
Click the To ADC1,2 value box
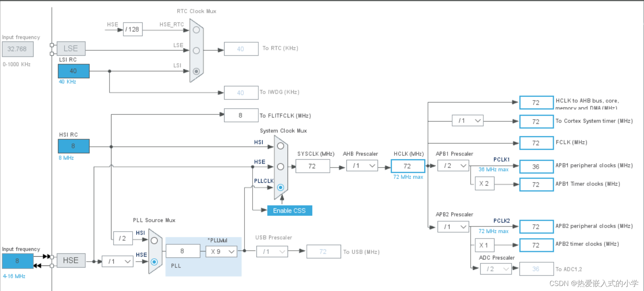click(x=536, y=269)
